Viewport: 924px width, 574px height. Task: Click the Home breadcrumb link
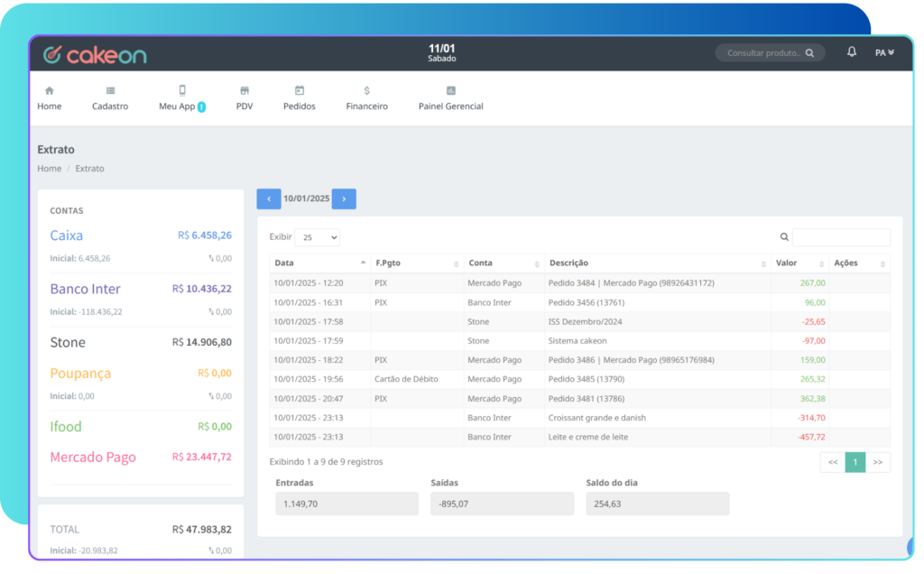[x=50, y=169]
